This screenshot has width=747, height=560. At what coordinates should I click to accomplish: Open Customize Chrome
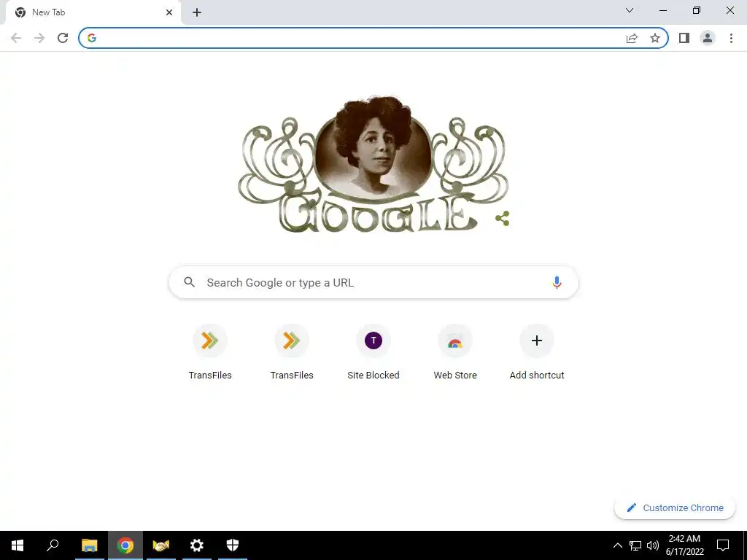coord(675,507)
